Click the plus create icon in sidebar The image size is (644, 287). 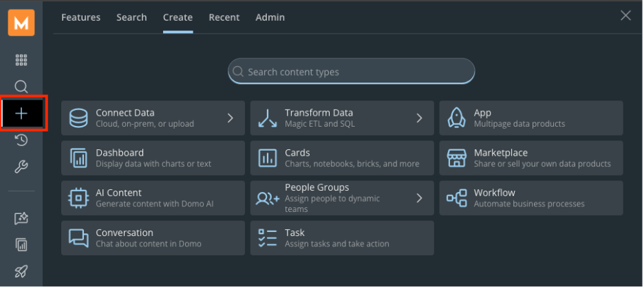(x=21, y=114)
